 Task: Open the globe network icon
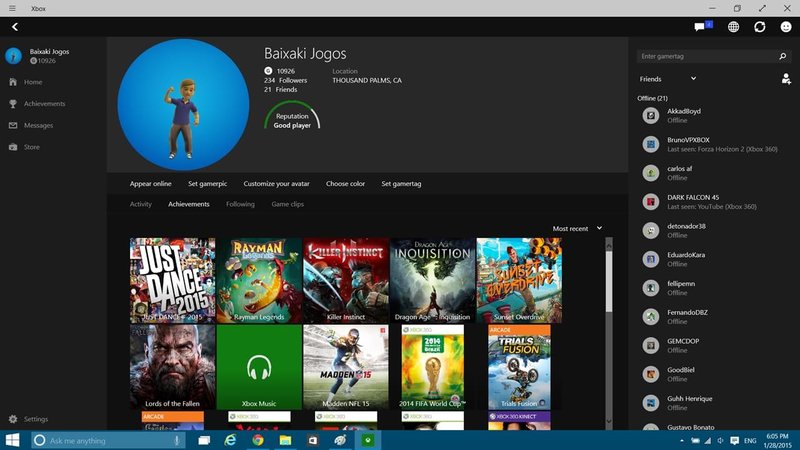[x=733, y=27]
